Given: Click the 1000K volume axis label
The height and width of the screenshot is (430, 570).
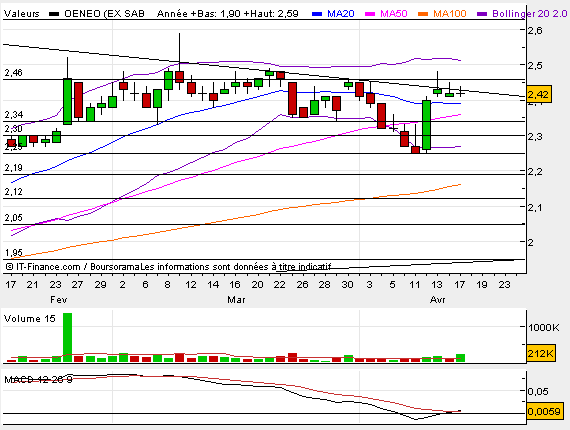Looking at the screenshot, I should coord(544,327).
